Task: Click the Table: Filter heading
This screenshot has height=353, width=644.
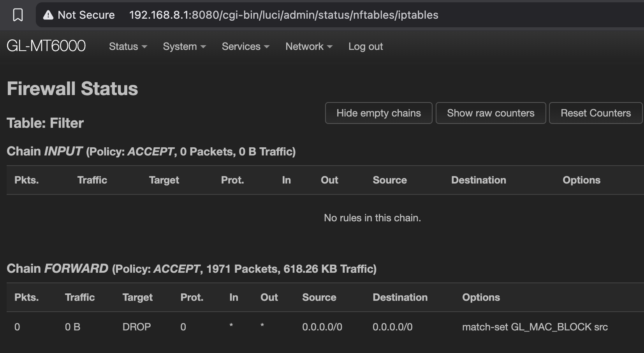Action: pos(45,123)
